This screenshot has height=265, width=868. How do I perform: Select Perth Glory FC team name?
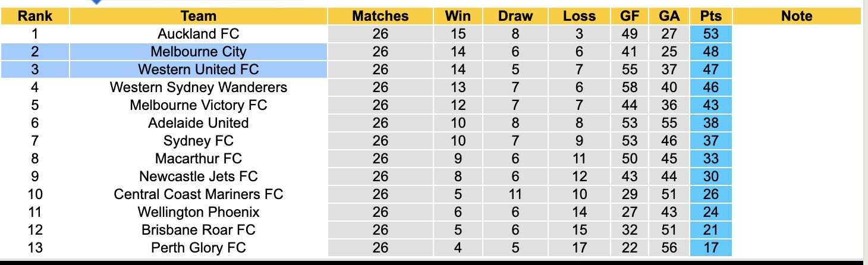pyautogui.click(x=199, y=248)
